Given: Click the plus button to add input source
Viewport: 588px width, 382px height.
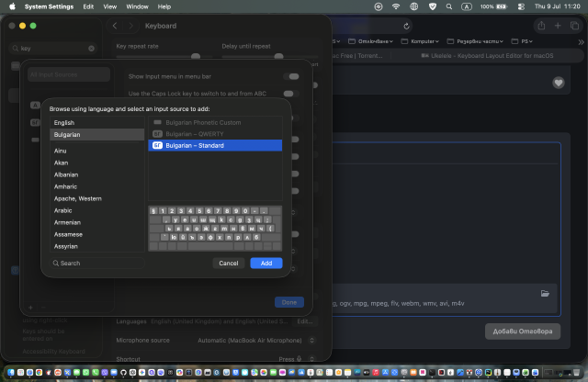Looking at the screenshot, I should click(30, 308).
